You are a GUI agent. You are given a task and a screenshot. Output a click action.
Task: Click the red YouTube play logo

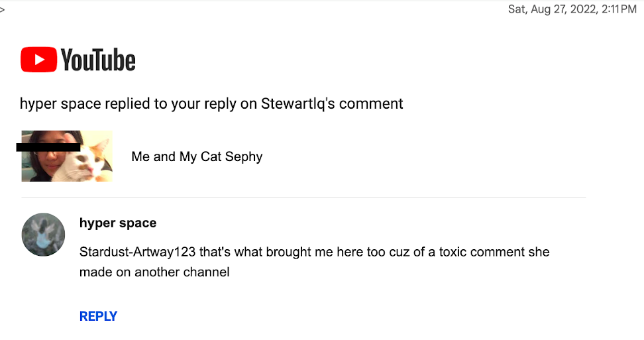pyautogui.click(x=39, y=60)
